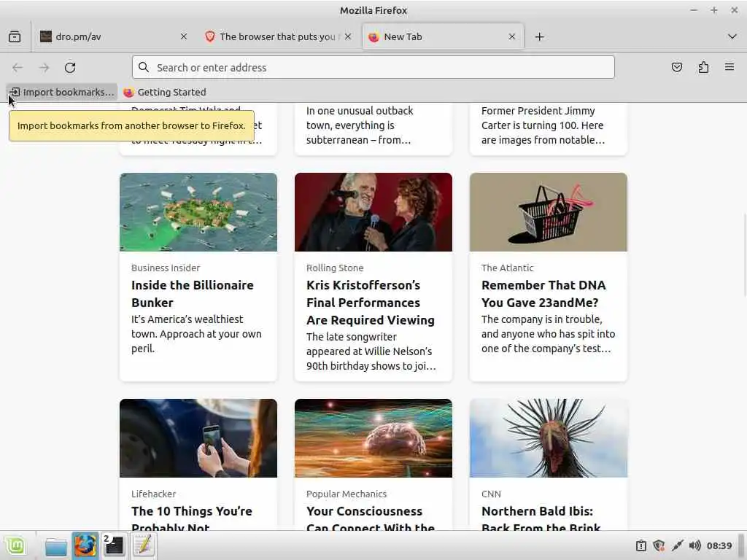Click the Rolling Stone source label
This screenshot has height=560, width=747.
[x=335, y=268]
